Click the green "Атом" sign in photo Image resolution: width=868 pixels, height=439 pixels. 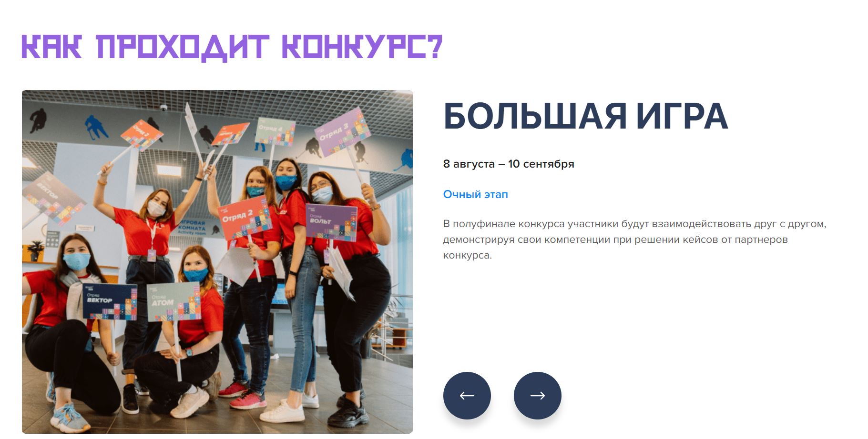tap(174, 301)
